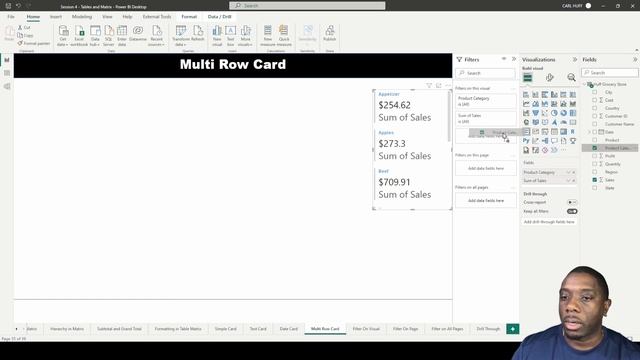Switch to Report view in left sidebar
Image resolution: width=640 pixels, height=360 pixels.
point(7,60)
